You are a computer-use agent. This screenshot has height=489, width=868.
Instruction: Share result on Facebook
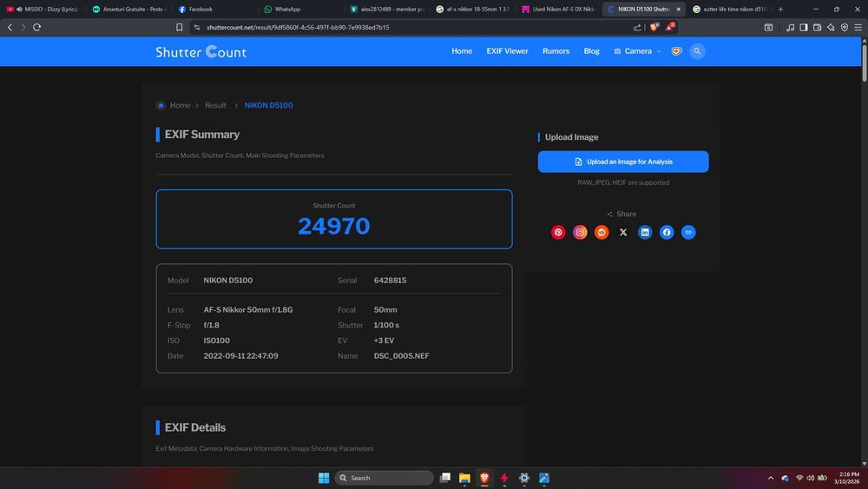[x=667, y=233]
